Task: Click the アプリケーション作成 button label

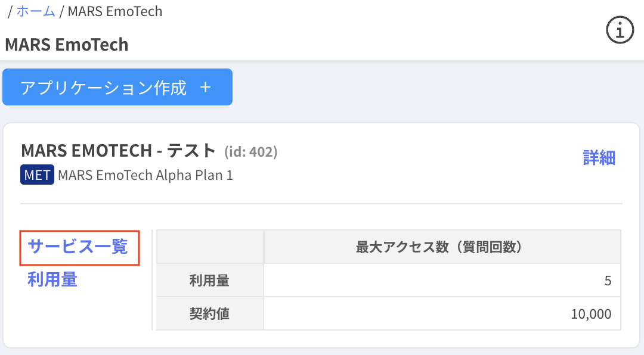Action: point(104,88)
